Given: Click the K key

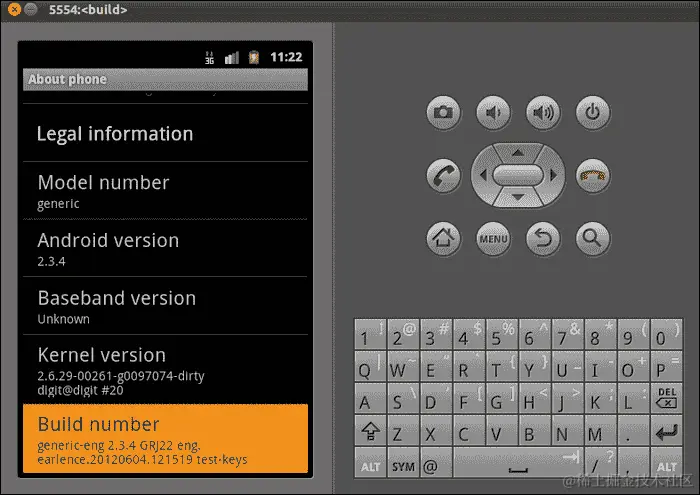Looking at the screenshot, I should click(x=600, y=399).
